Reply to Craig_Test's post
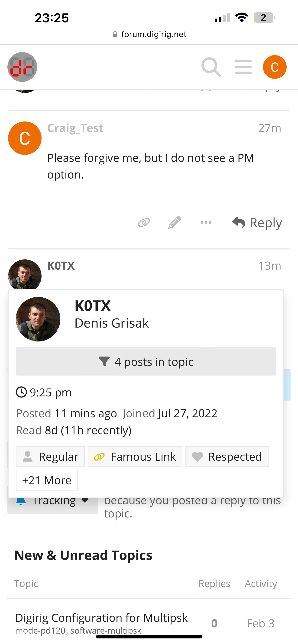The width and height of the screenshot is (298, 644). coord(257,223)
